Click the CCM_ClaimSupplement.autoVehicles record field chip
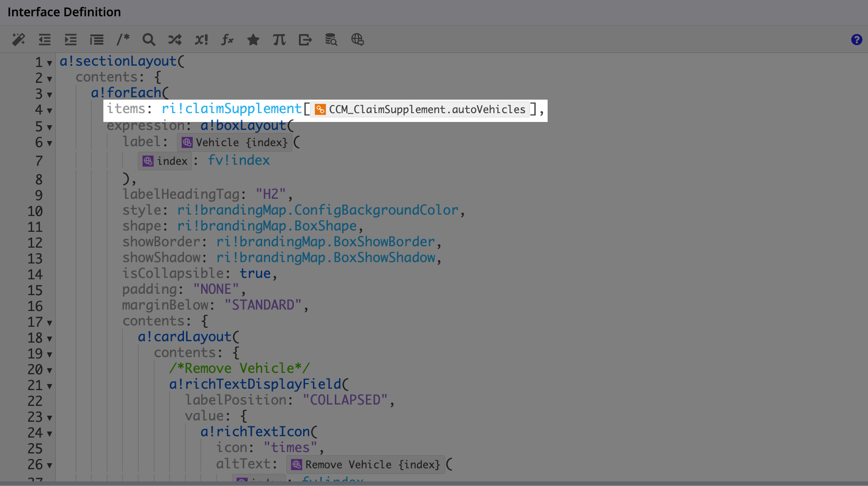The height and width of the screenshot is (486, 868). click(x=420, y=109)
